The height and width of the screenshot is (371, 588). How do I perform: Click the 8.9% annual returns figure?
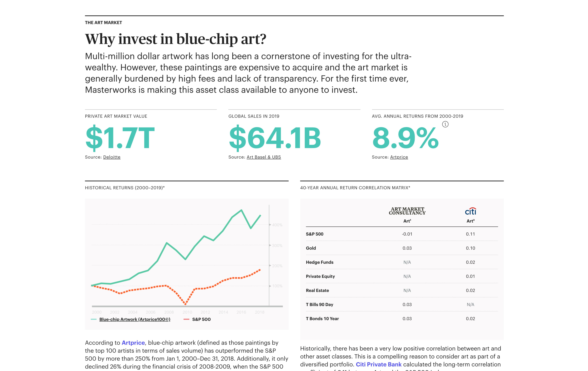pos(405,138)
